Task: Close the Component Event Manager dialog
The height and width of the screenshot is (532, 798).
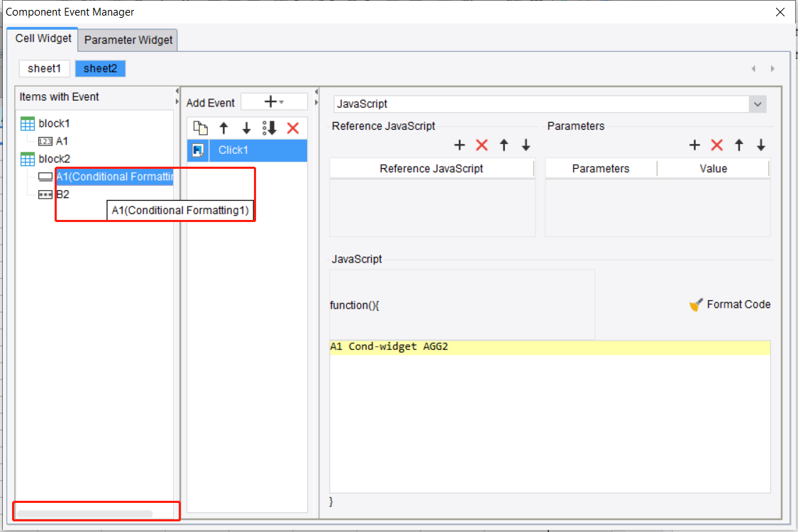Action: pos(780,12)
